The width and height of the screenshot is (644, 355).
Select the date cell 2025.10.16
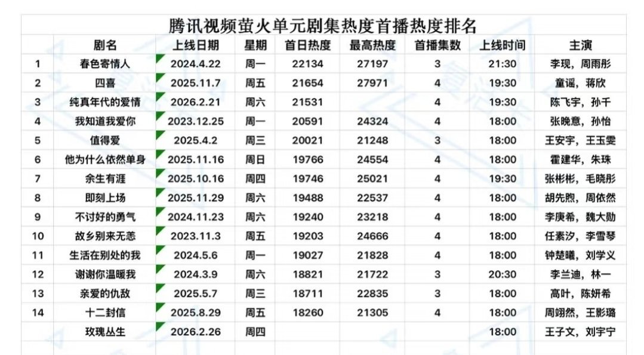point(196,178)
